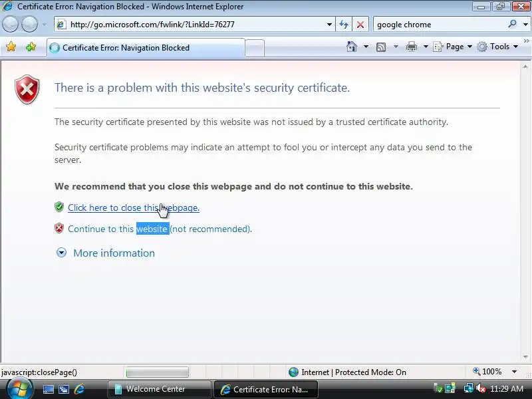This screenshot has width=532, height=399.
Task: Open the search provider dropdown arrow
Action: click(525, 25)
